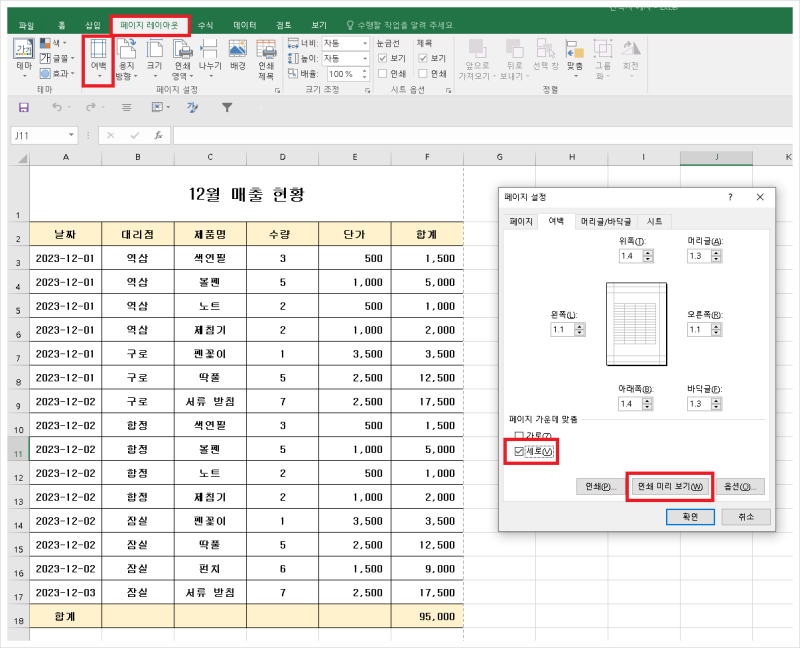Image resolution: width=800 pixels, height=648 pixels.
Task: Click the fx insert function icon
Action: [159, 135]
